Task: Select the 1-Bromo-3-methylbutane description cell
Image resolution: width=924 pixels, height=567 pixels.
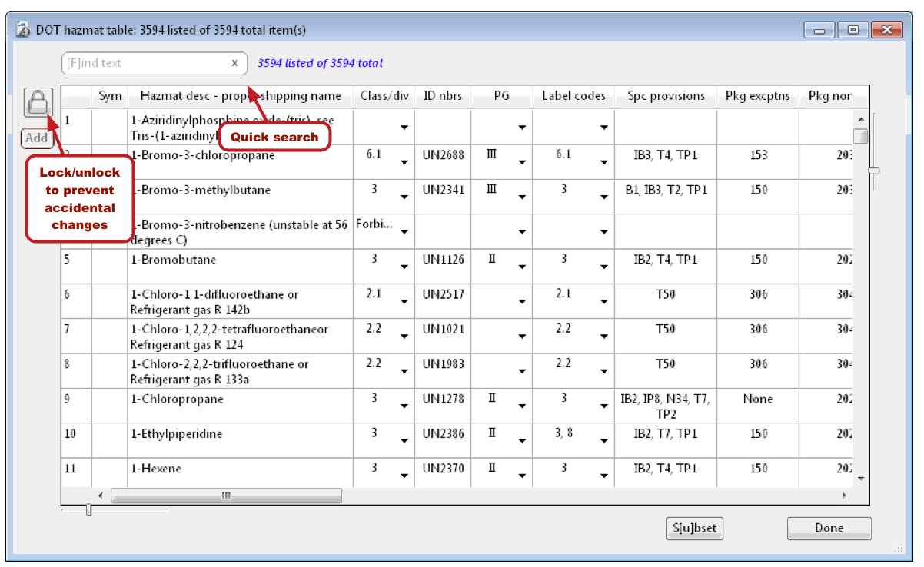Action: [241, 197]
